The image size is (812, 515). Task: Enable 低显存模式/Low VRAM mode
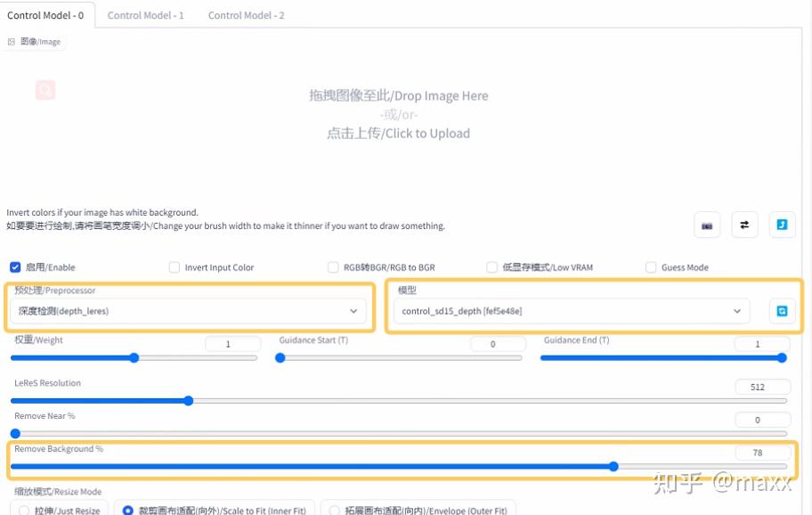tap(492, 266)
